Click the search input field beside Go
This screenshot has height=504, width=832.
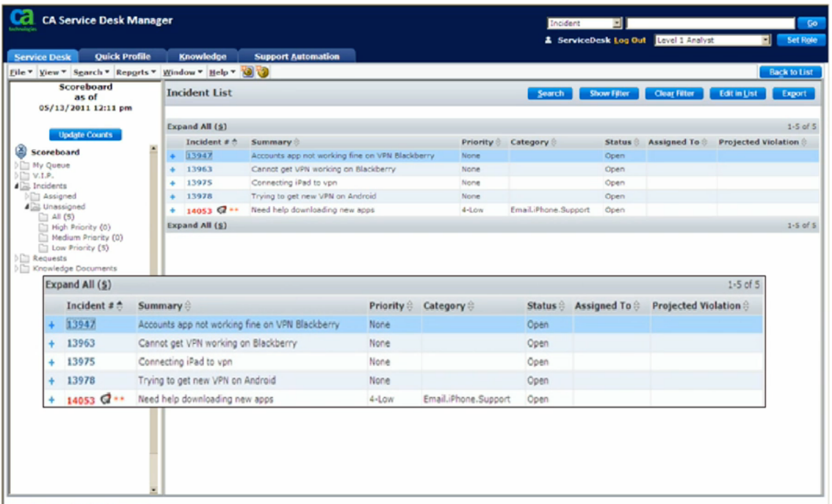[709, 22]
